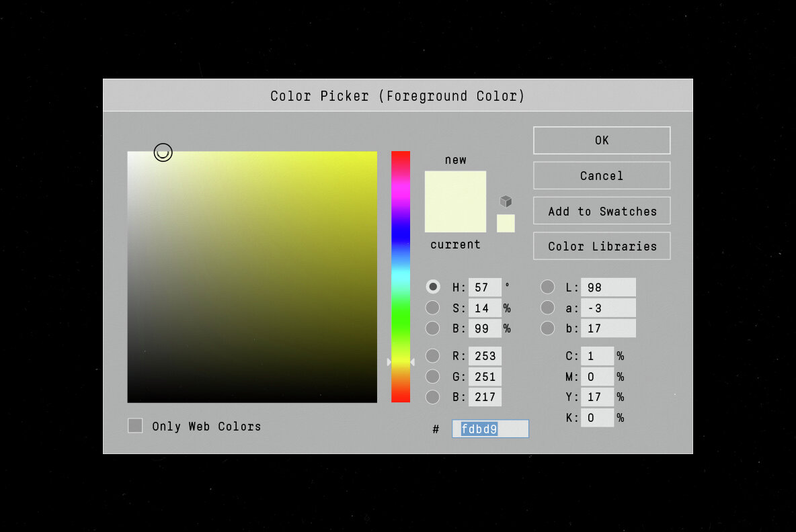Open Color Libraries

[x=602, y=246]
